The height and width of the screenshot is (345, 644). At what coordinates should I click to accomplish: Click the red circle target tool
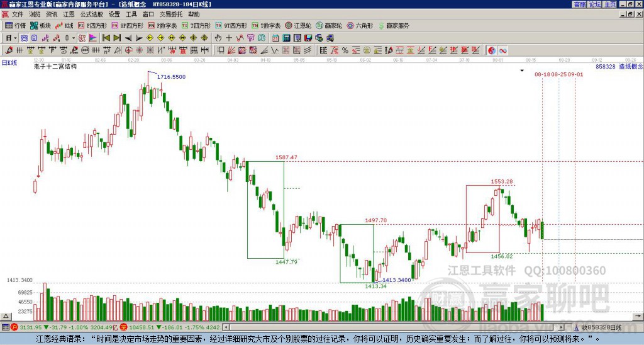click(128, 50)
